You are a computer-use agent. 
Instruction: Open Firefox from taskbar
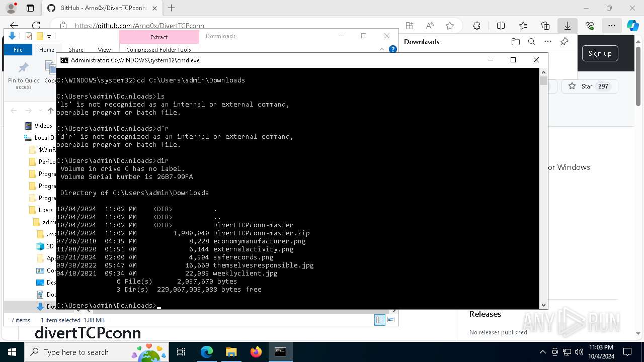[256, 352]
